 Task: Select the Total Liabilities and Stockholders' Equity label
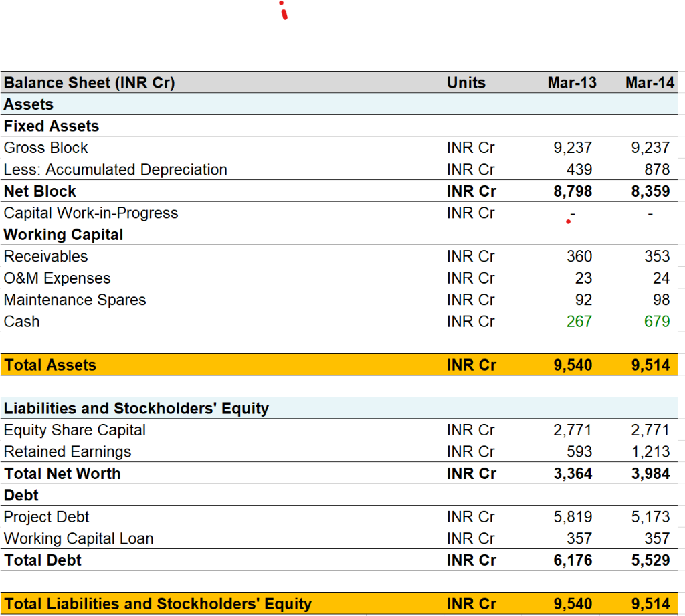coord(158,603)
